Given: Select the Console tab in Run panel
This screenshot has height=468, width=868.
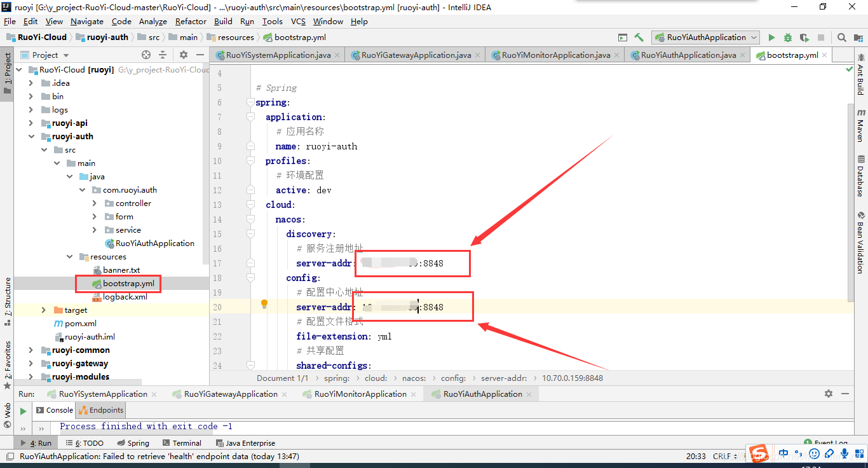Looking at the screenshot, I should [54, 410].
